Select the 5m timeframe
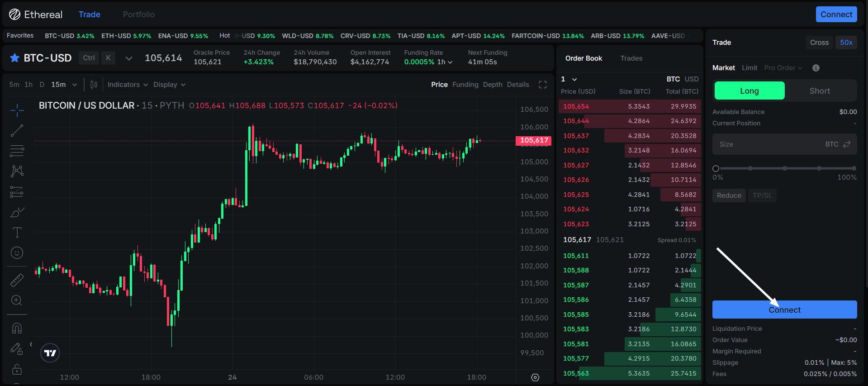Image resolution: width=868 pixels, height=386 pixels. tap(14, 85)
